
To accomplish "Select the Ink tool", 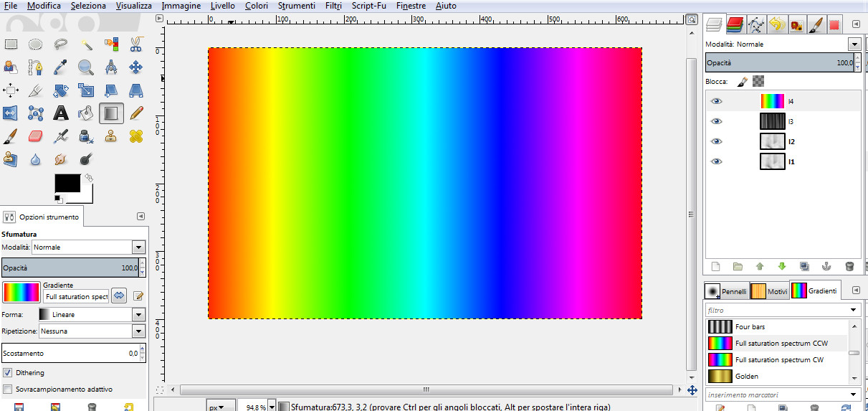I will click(86, 136).
